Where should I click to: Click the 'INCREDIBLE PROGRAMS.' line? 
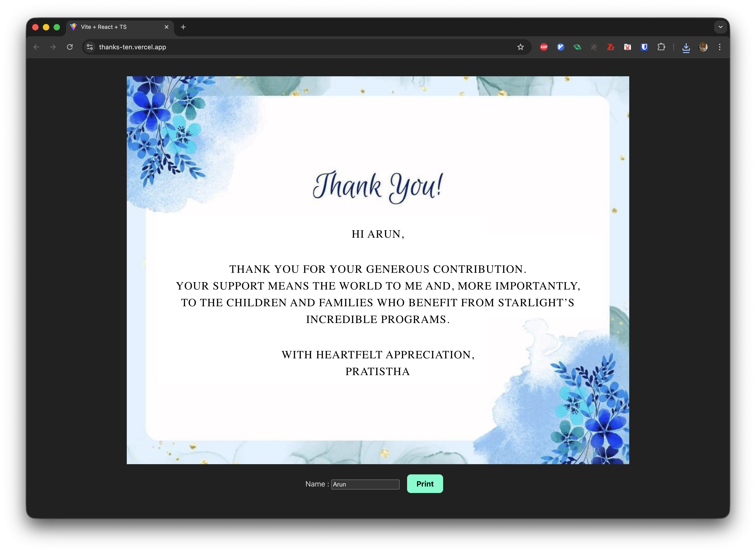click(378, 319)
